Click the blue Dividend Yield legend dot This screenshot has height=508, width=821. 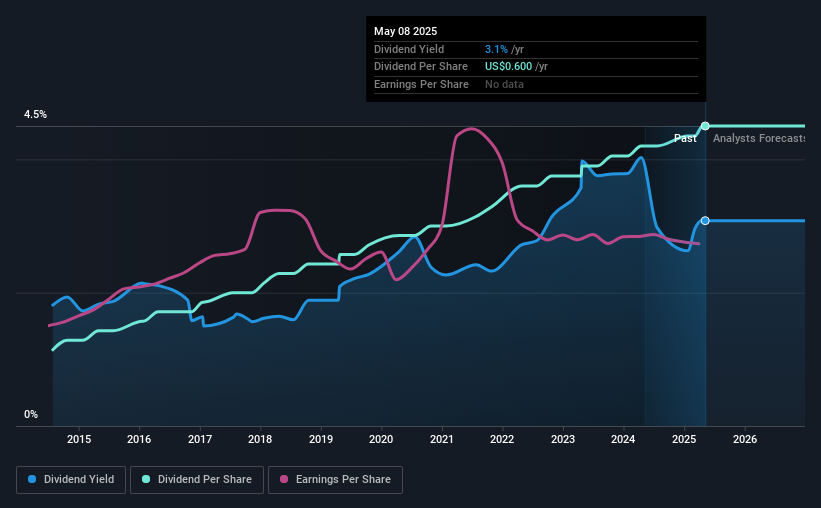(32, 479)
